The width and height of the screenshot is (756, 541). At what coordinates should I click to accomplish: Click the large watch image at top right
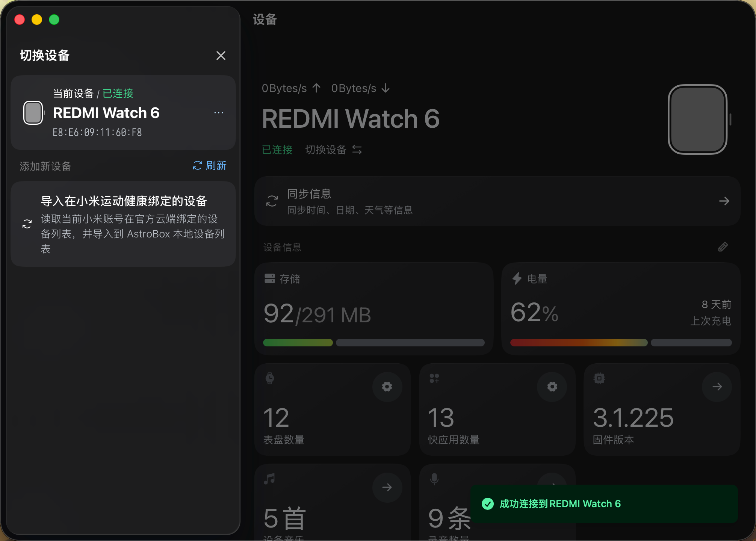699,119
